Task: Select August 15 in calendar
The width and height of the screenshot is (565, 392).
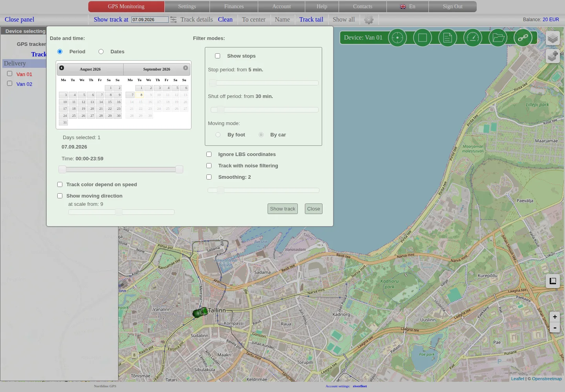Action: [109, 102]
